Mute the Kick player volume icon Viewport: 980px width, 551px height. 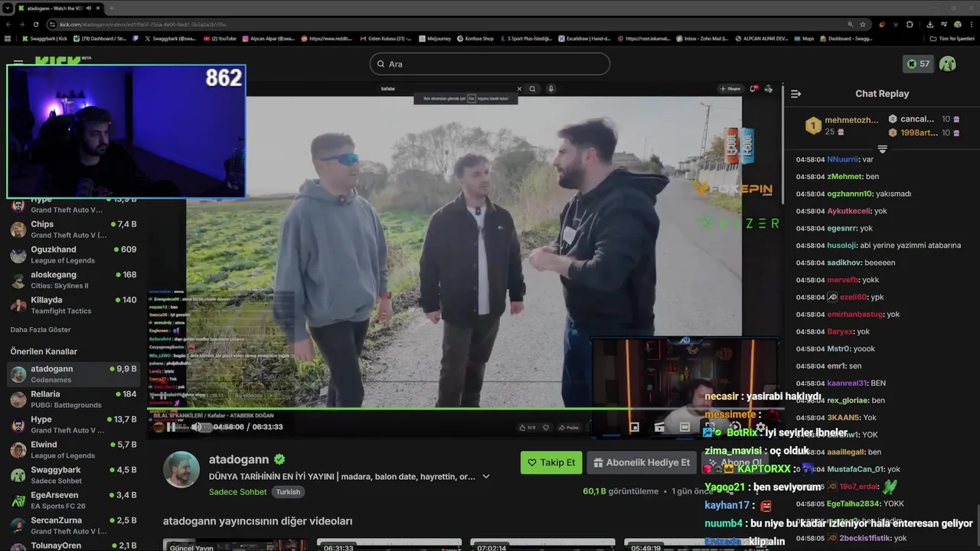pyautogui.click(x=198, y=427)
